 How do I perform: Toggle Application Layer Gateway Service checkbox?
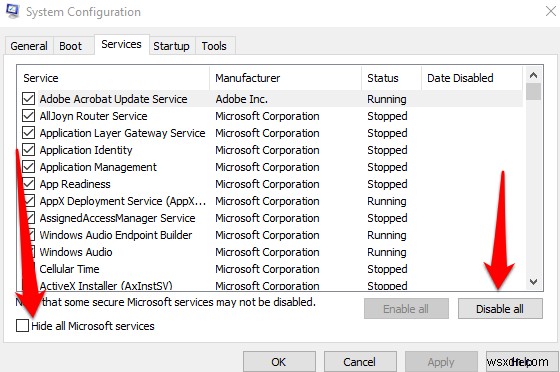coord(28,133)
